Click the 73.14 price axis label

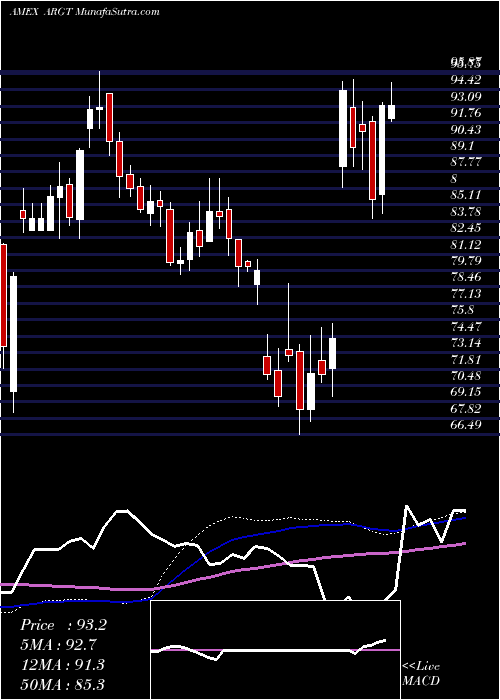point(466,343)
